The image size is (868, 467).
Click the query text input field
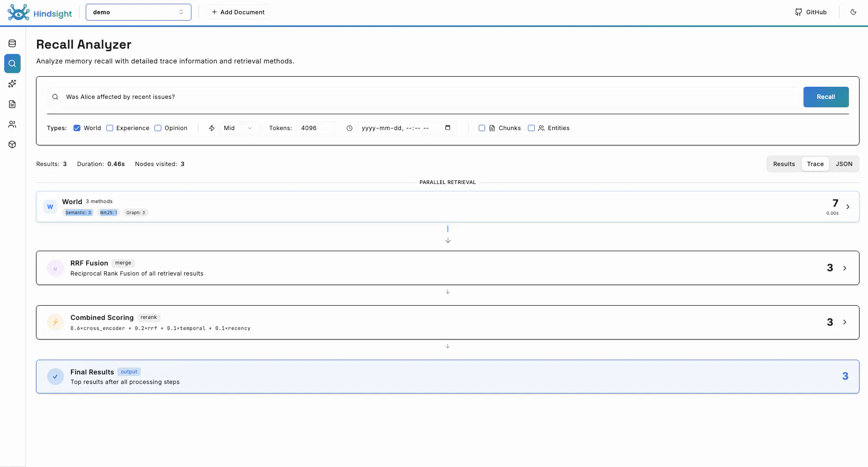pos(423,97)
